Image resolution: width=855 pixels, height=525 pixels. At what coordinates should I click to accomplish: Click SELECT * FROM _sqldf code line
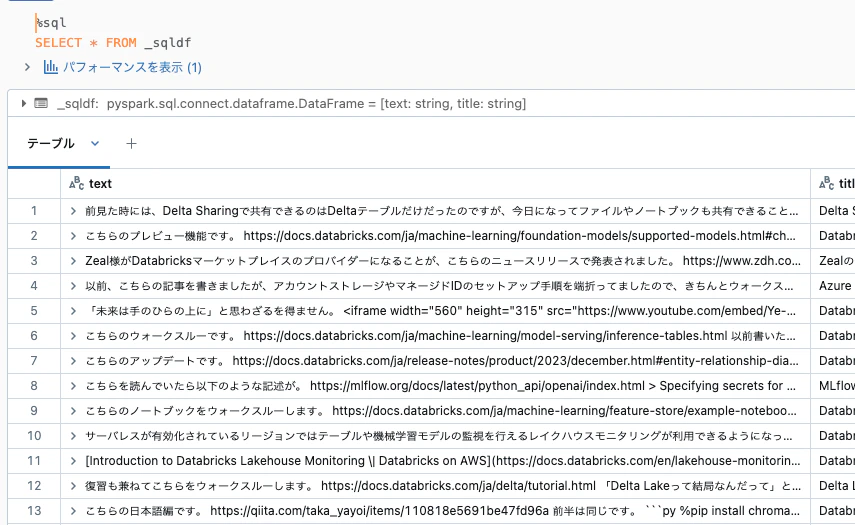113,43
